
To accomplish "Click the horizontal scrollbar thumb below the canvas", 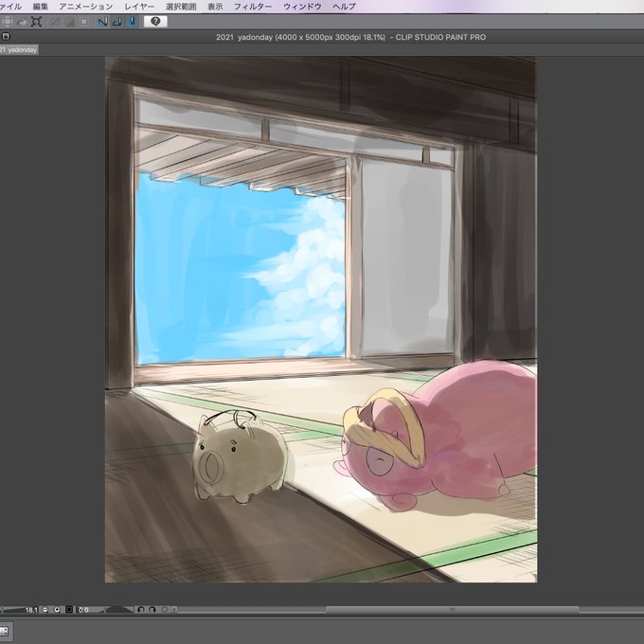I will [452, 610].
